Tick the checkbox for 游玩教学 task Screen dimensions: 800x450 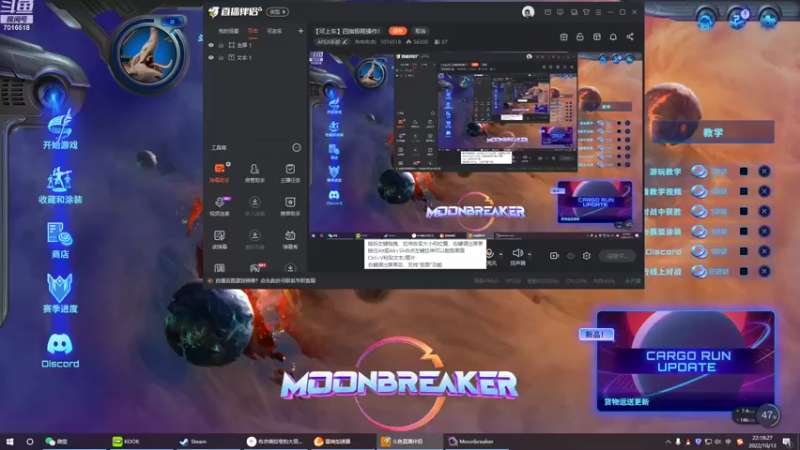(743, 171)
